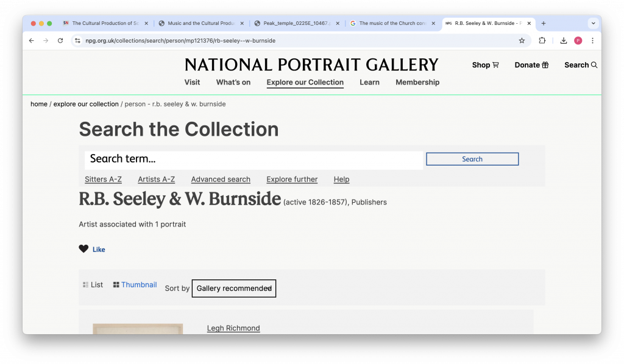624x364 pixels.
Task: Click the blue-outlined Search button
Action: click(472, 159)
